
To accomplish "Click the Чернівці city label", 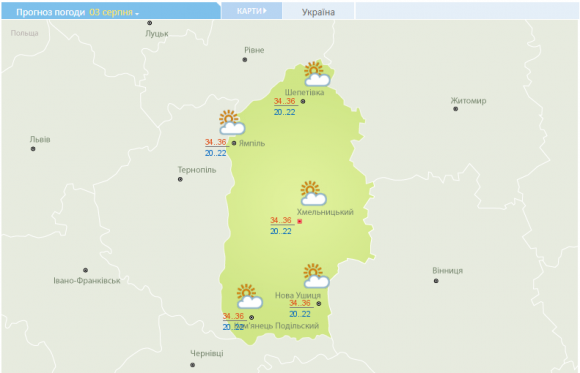I will [x=207, y=353].
